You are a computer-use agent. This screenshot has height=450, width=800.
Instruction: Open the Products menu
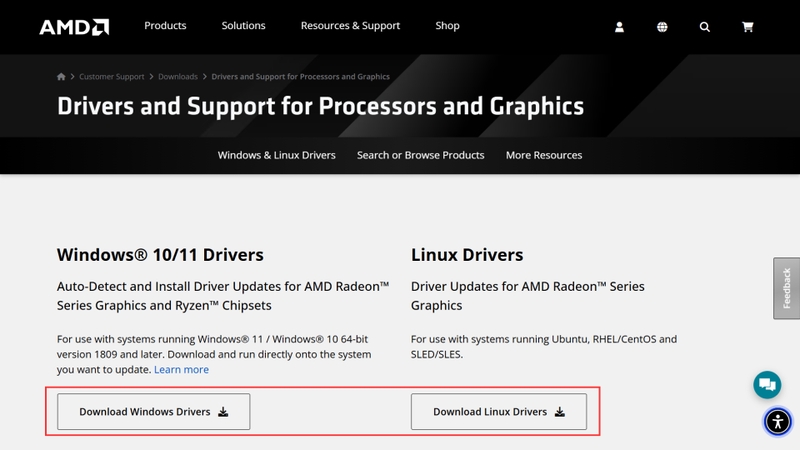click(x=165, y=26)
